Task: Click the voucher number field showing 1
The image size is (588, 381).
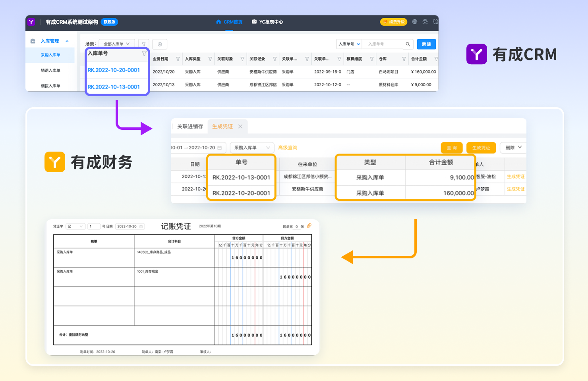Action: pos(94,227)
